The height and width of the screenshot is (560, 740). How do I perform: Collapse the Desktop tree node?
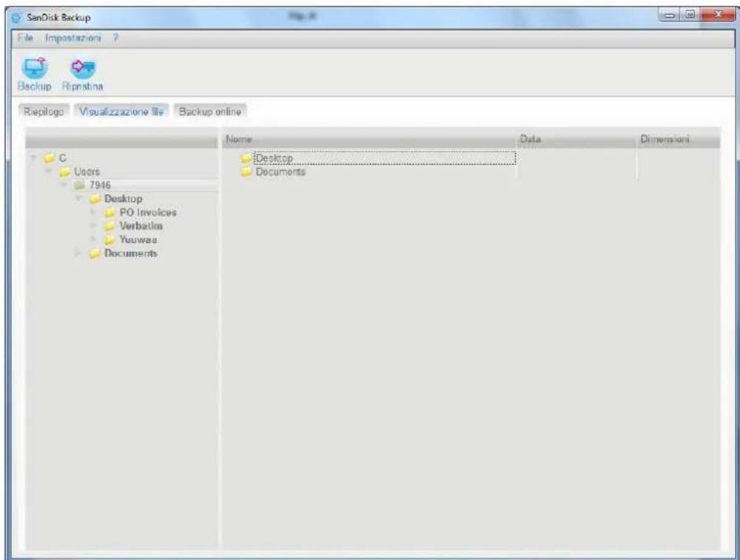(x=79, y=198)
